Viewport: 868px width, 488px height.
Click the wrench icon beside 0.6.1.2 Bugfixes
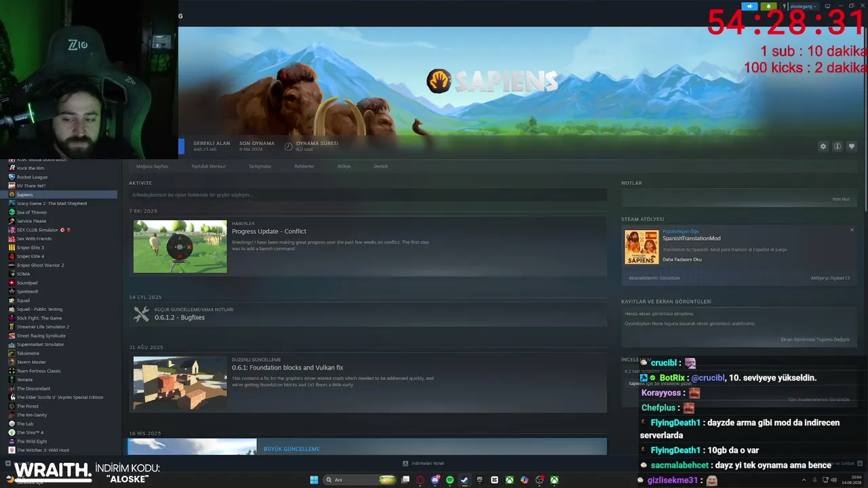coord(141,314)
